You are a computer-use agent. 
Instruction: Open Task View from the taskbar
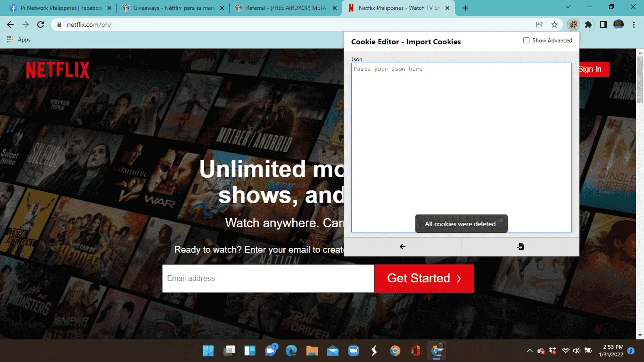(229, 351)
